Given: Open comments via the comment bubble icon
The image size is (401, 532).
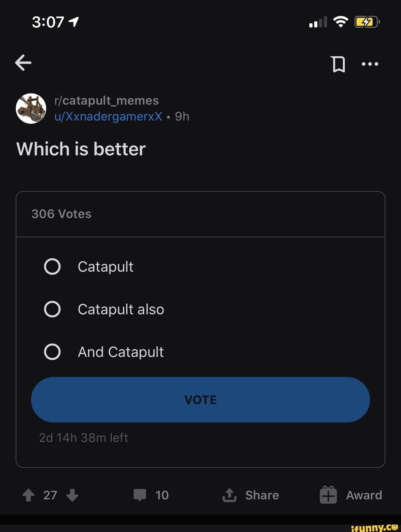Looking at the screenshot, I should click(140, 495).
